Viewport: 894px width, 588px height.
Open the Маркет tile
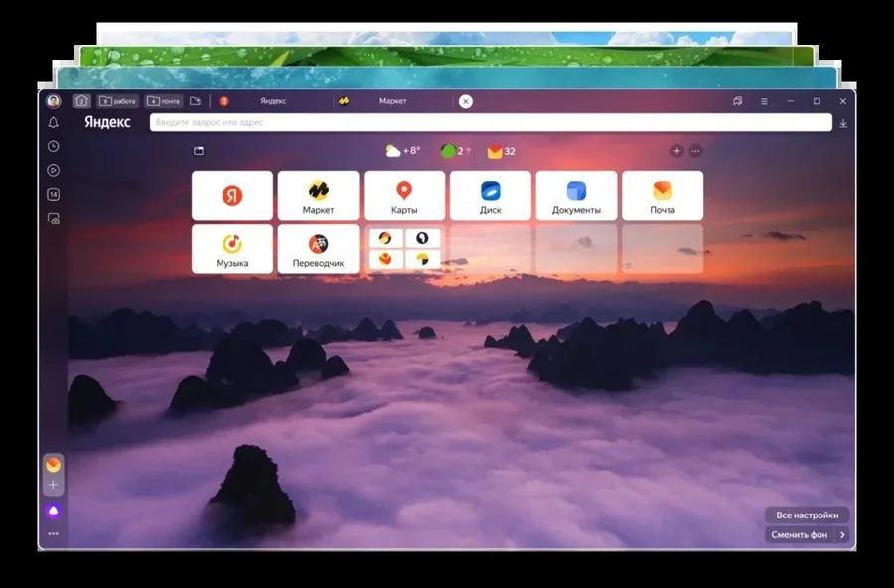[318, 195]
